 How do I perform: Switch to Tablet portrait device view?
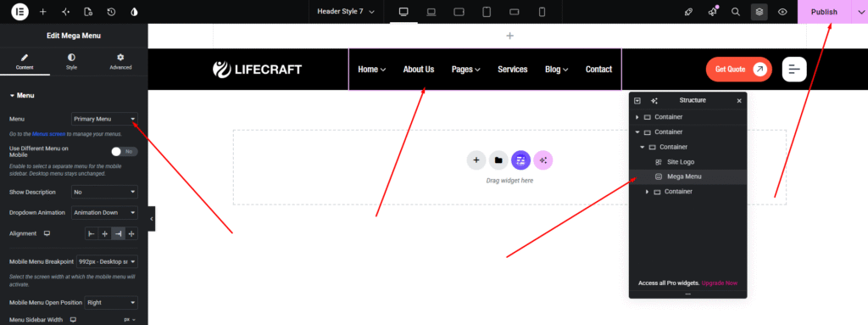click(x=487, y=12)
